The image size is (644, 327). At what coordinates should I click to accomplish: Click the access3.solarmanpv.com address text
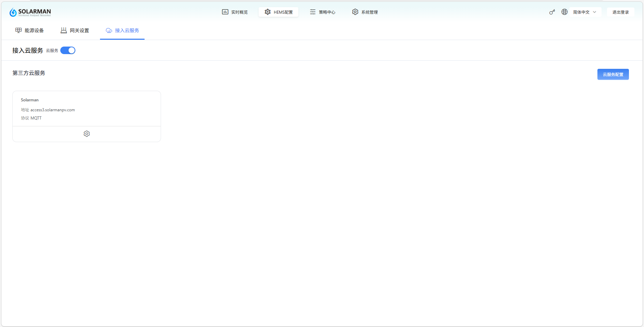(52, 110)
